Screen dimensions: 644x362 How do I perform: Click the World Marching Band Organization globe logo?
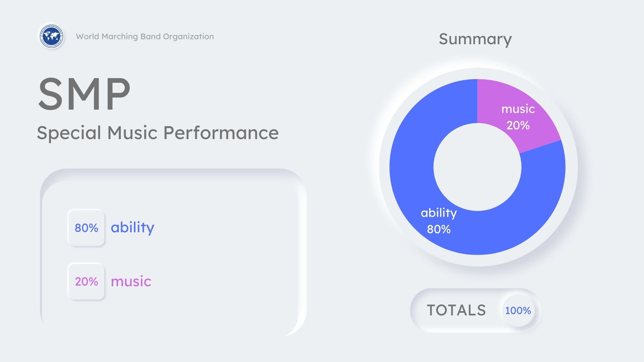[51, 36]
